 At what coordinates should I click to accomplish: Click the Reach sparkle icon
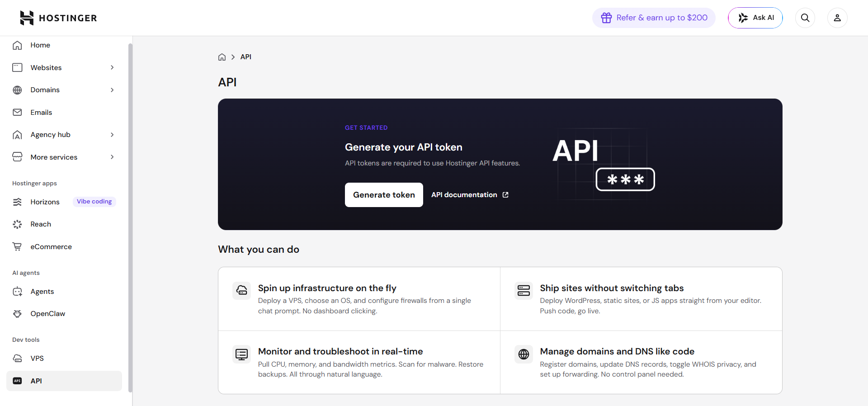click(x=17, y=224)
